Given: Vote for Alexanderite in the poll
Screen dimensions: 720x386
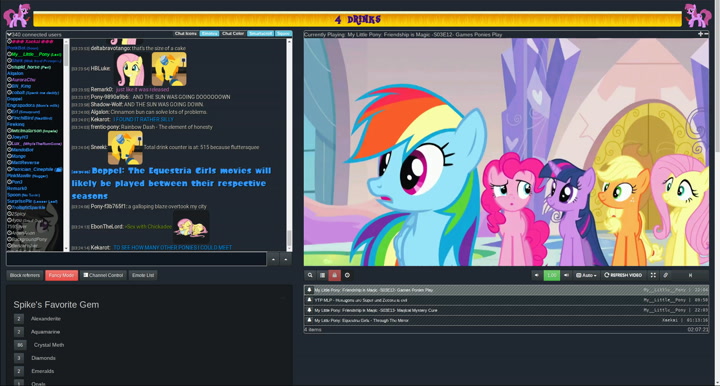Looking at the screenshot, I should [19, 319].
